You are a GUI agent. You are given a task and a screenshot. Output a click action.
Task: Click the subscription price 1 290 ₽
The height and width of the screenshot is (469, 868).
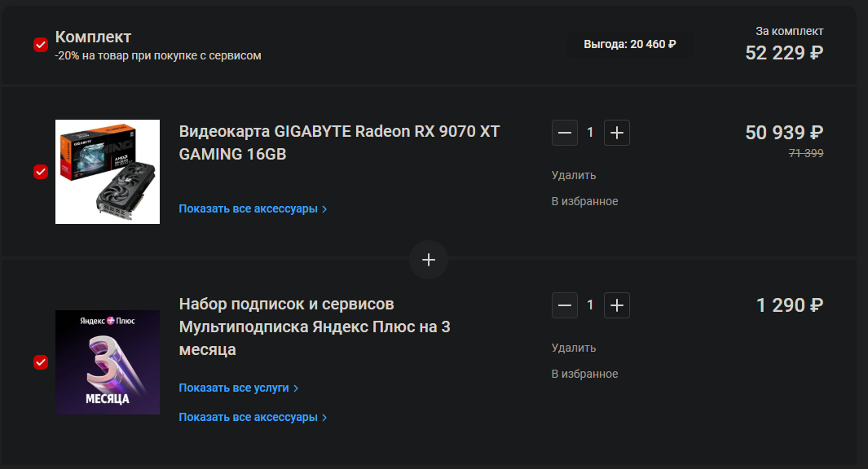[790, 305]
